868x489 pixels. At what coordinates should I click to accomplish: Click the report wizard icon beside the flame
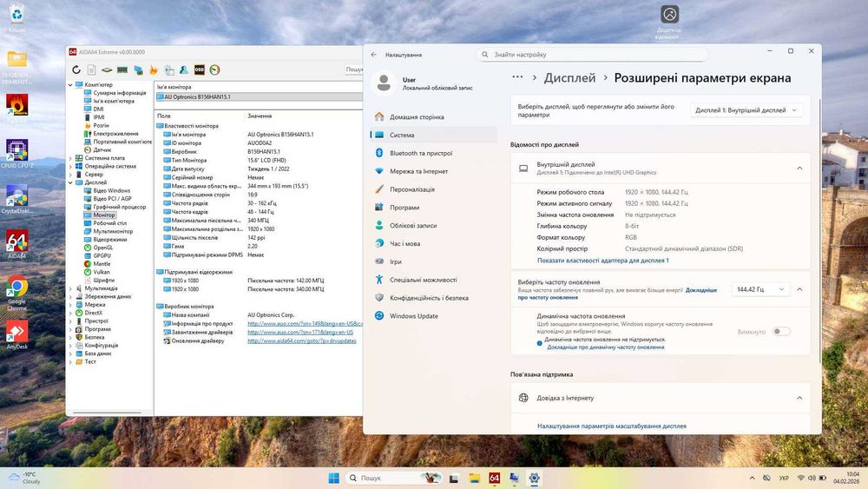click(x=169, y=69)
